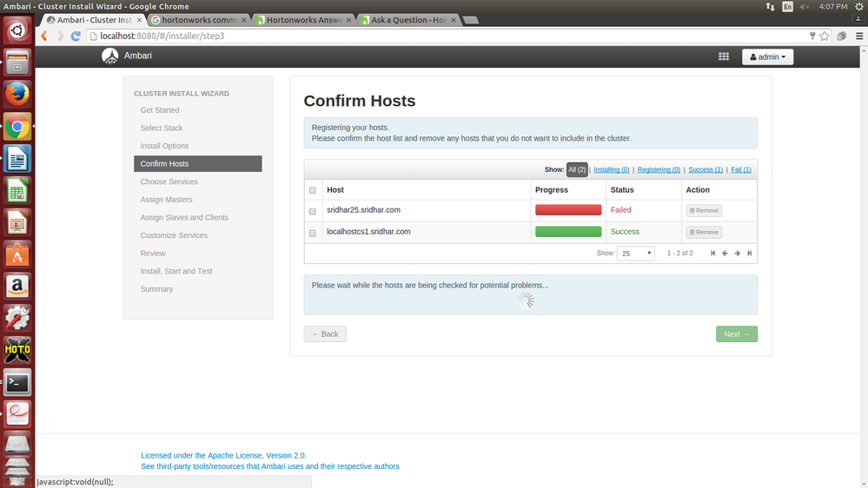The width and height of the screenshot is (868, 488).
Task: Open Google Chrome from the launcher
Action: (x=17, y=127)
